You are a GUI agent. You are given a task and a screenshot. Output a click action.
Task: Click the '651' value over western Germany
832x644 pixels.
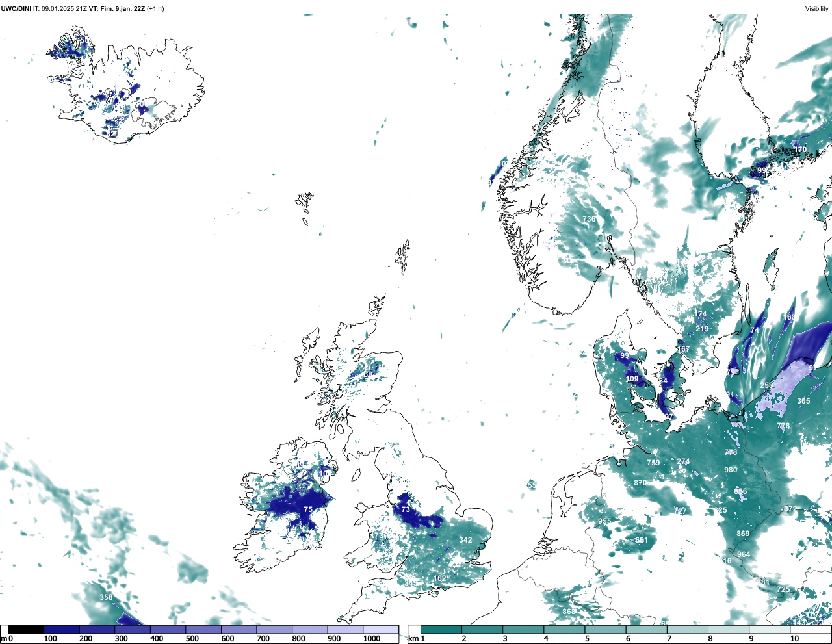[642, 540]
